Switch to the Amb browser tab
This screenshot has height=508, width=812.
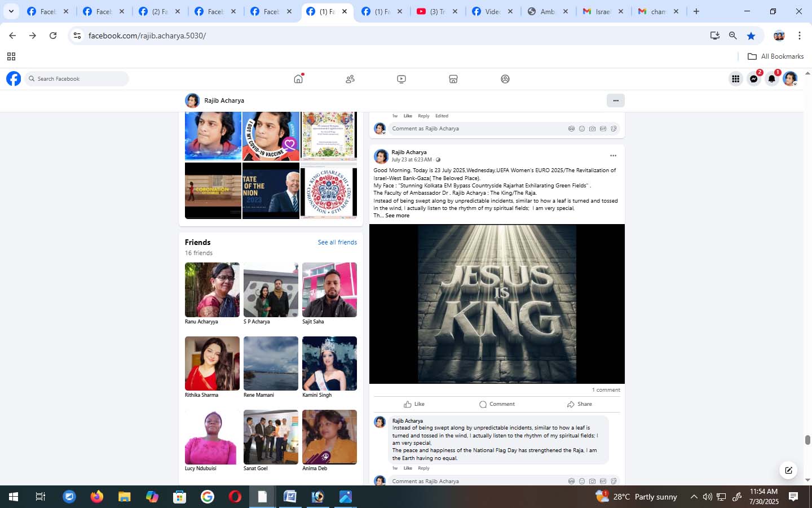548,11
